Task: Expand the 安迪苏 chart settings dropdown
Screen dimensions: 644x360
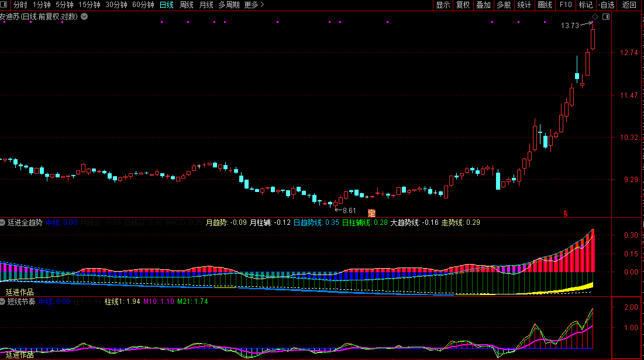Action: (x=84, y=16)
